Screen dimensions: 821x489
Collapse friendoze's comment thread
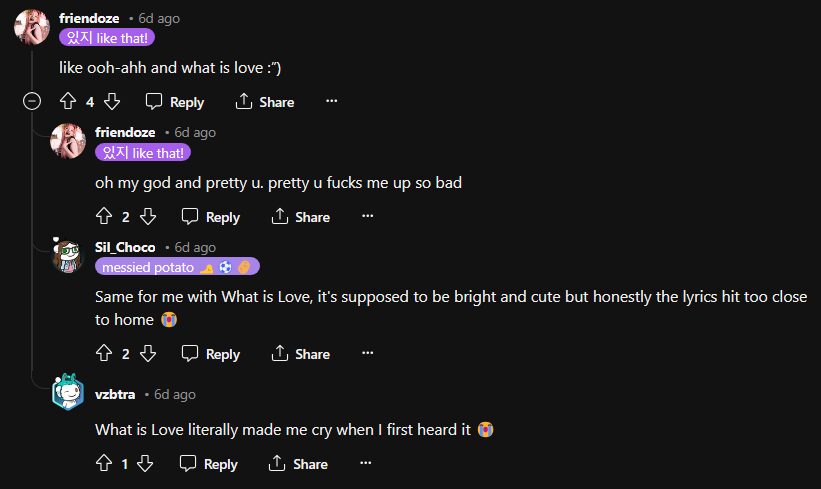[x=32, y=101]
